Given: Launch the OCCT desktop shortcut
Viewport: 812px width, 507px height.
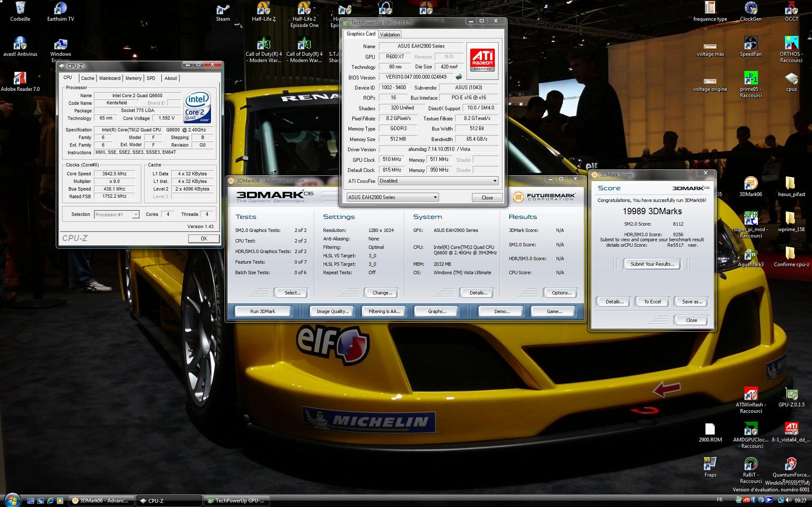Looking at the screenshot, I should point(791,9).
